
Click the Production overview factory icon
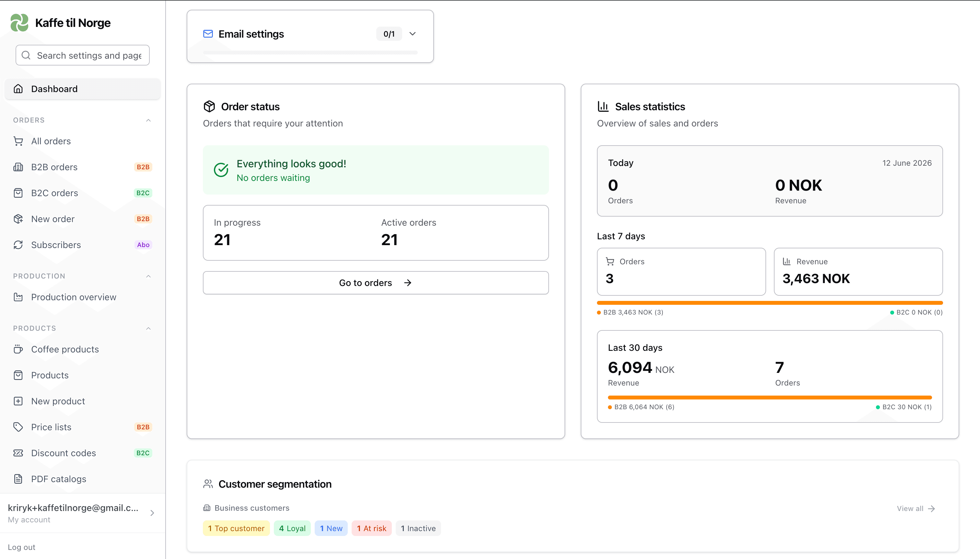point(18,297)
